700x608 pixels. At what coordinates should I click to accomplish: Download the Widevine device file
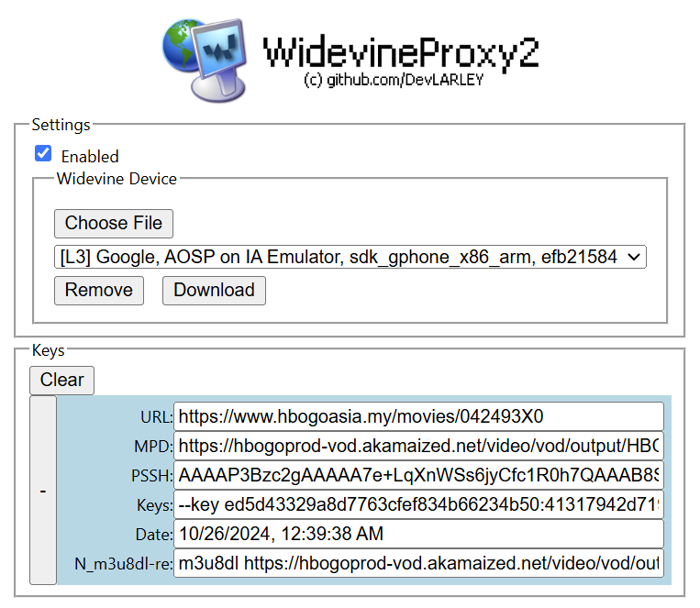(x=214, y=290)
